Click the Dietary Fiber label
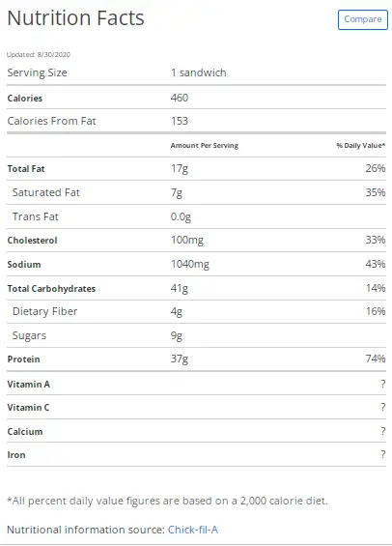This screenshot has width=392, height=546. coord(44,311)
